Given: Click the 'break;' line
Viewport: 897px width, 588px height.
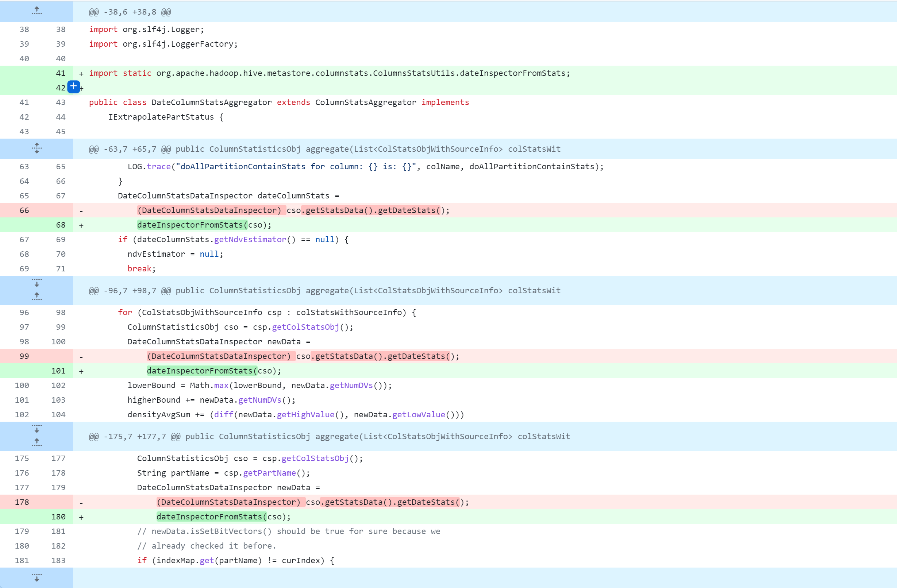Looking at the screenshot, I should pos(141,268).
